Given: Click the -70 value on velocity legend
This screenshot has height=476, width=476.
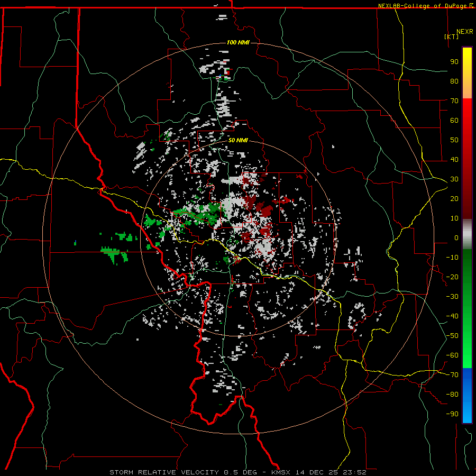Looking at the screenshot, I should click(x=452, y=375).
